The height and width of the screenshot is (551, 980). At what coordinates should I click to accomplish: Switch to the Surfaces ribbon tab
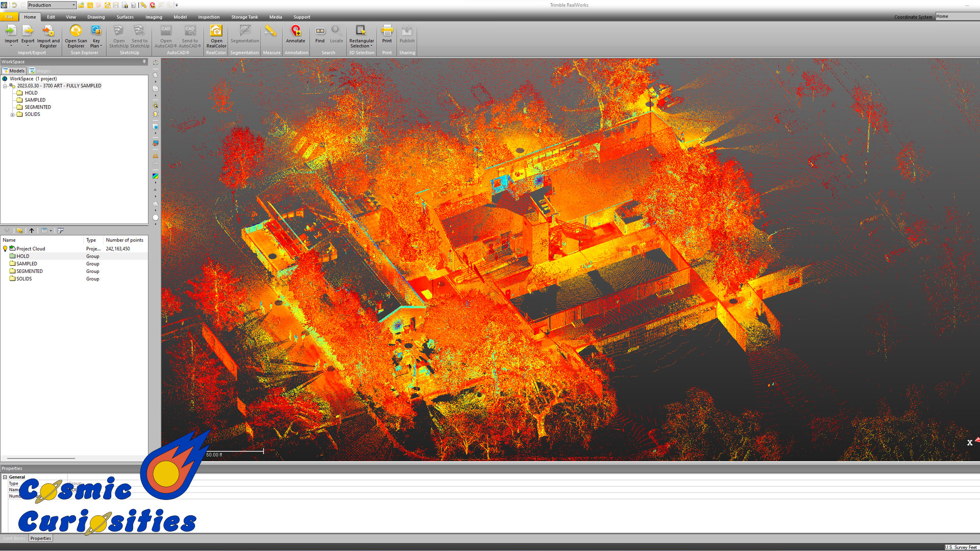tap(125, 17)
